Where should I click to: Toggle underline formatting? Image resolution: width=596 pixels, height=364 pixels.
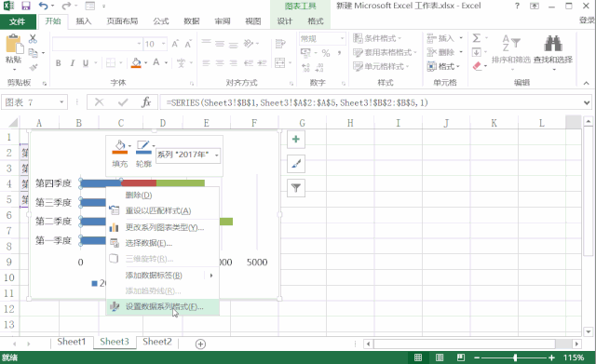click(86, 63)
